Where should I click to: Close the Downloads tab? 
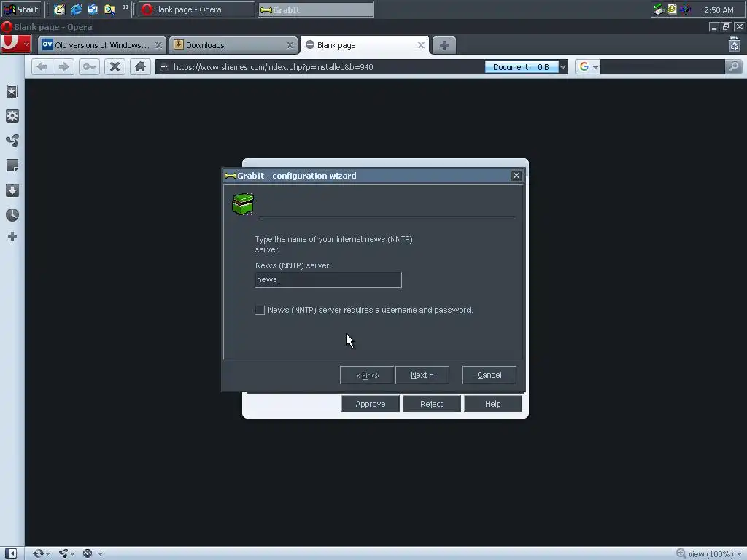[290, 45]
